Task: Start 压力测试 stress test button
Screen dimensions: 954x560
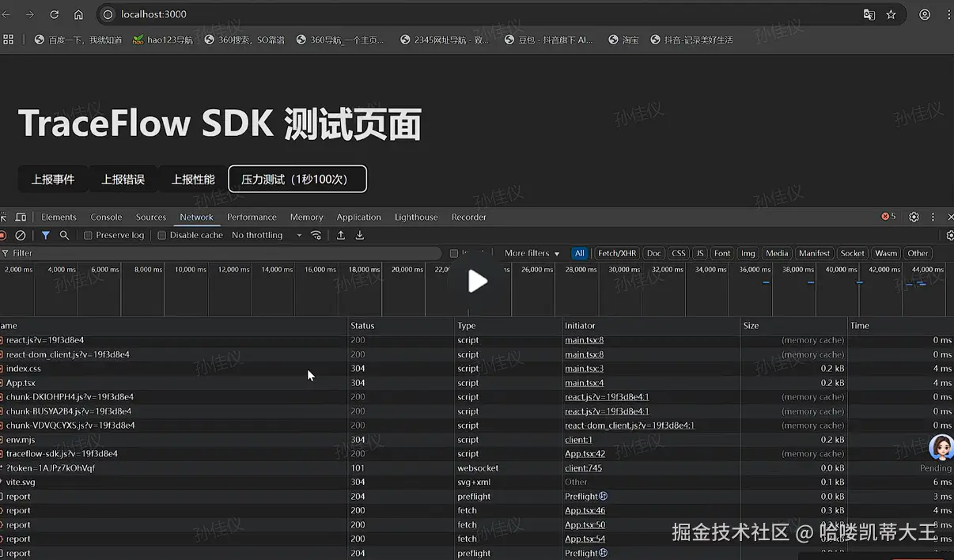Action: tap(297, 179)
